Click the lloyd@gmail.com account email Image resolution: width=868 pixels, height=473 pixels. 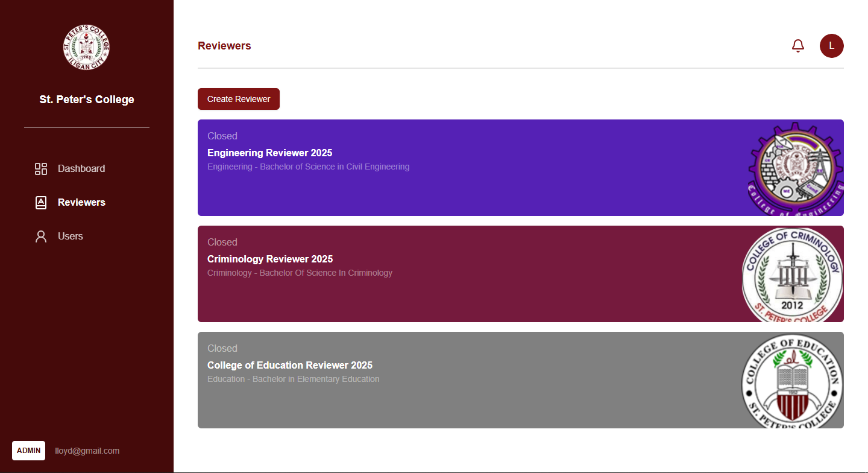[x=87, y=451]
